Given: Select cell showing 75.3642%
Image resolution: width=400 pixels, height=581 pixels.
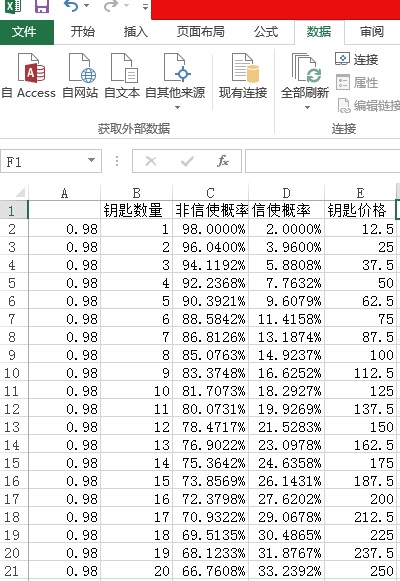Looking at the screenshot, I should click(210, 463).
